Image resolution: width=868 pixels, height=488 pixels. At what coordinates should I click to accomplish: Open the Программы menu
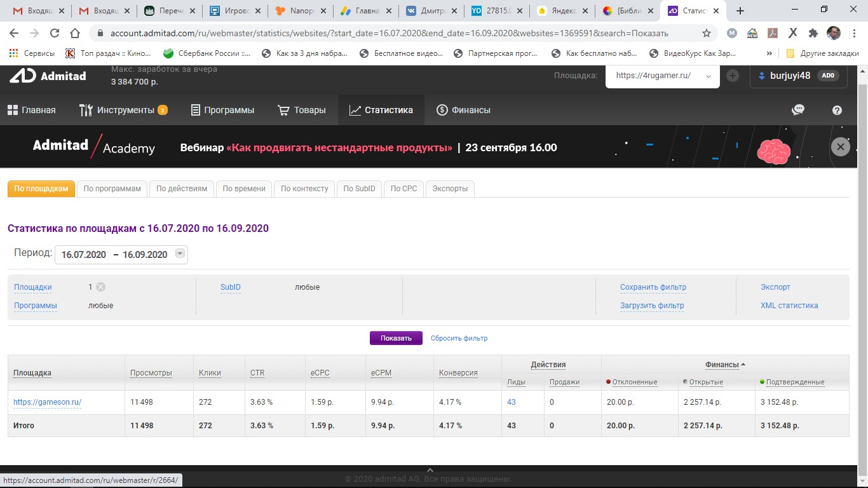[223, 110]
